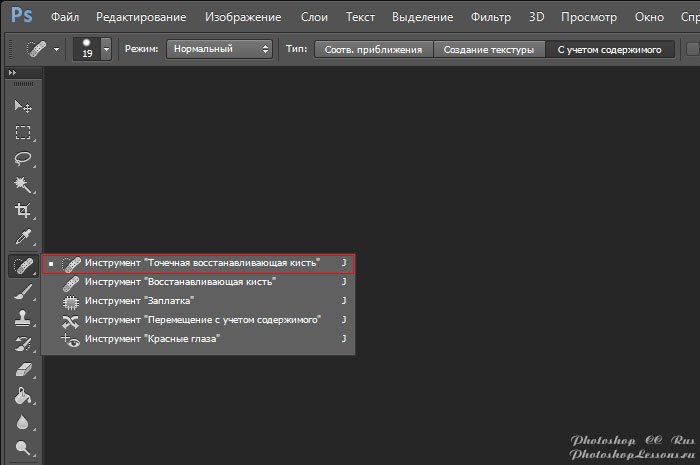Open the tool preset picker arrow
The width and height of the screenshot is (700, 465).
pyautogui.click(x=56, y=49)
